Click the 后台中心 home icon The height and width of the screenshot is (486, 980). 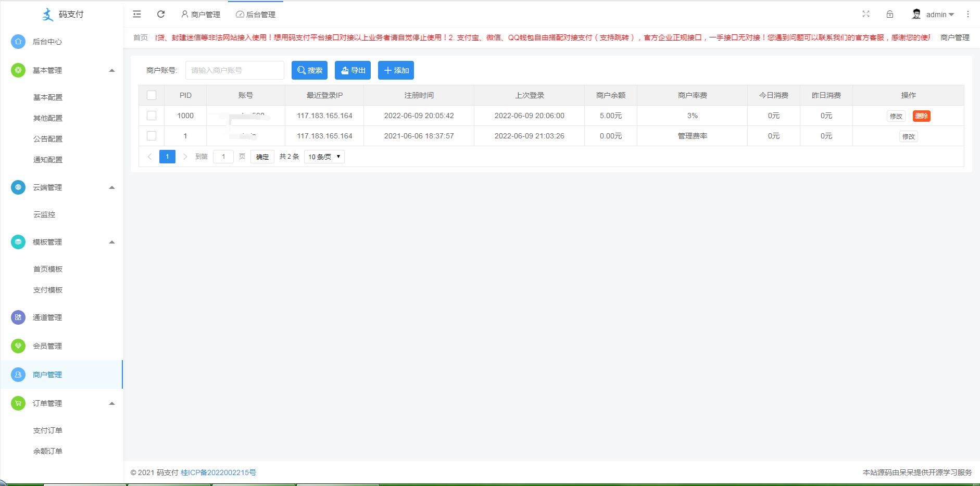click(18, 42)
